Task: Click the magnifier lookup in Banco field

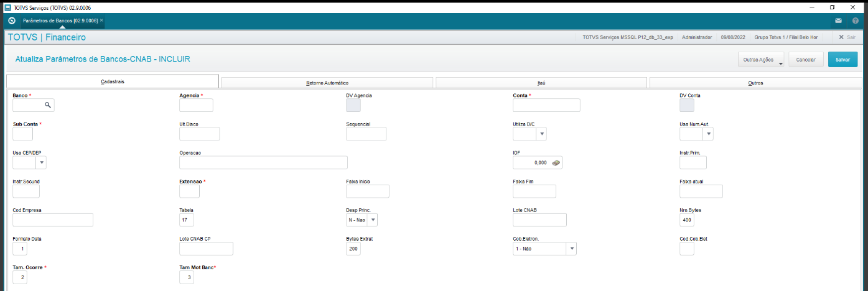Action: [48, 105]
